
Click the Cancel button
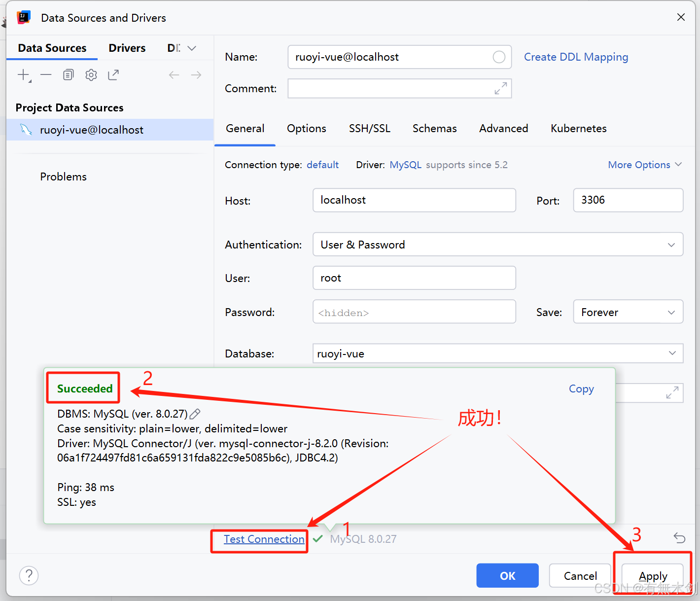(580, 576)
